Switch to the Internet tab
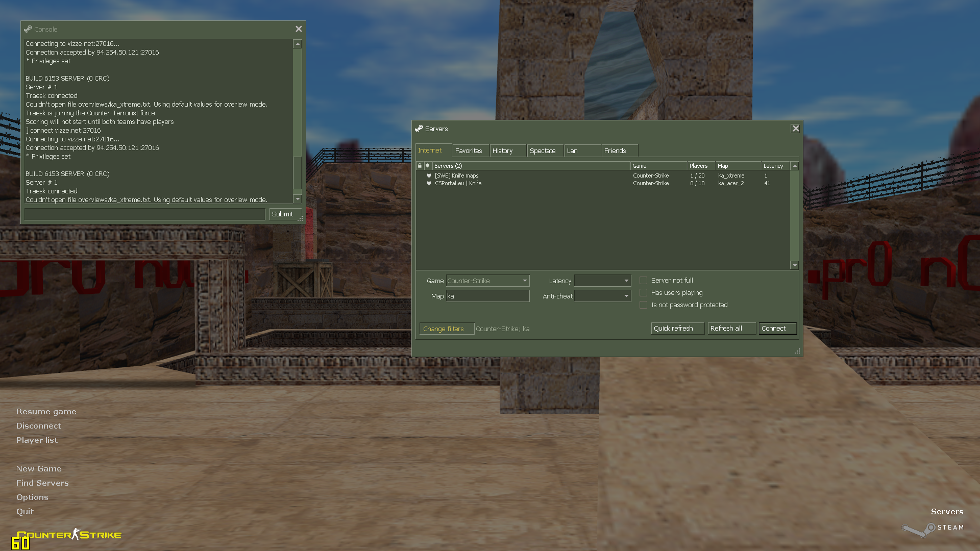 coord(433,151)
